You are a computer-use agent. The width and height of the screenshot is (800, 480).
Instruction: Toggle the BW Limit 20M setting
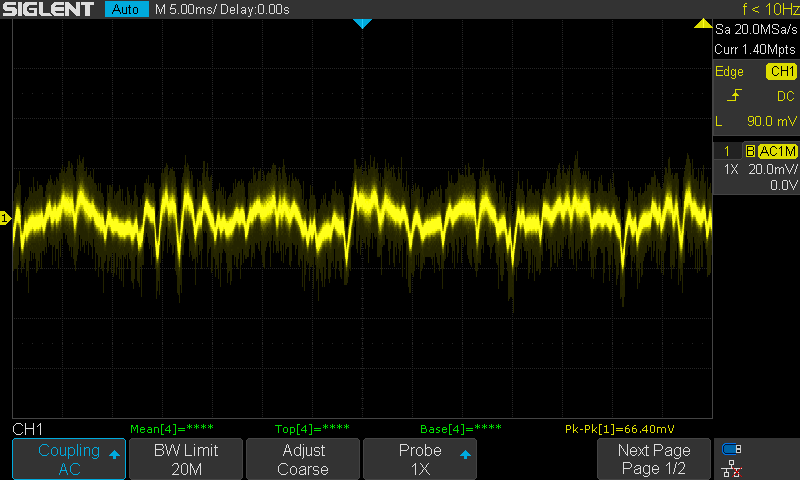pyautogui.click(x=186, y=459)
